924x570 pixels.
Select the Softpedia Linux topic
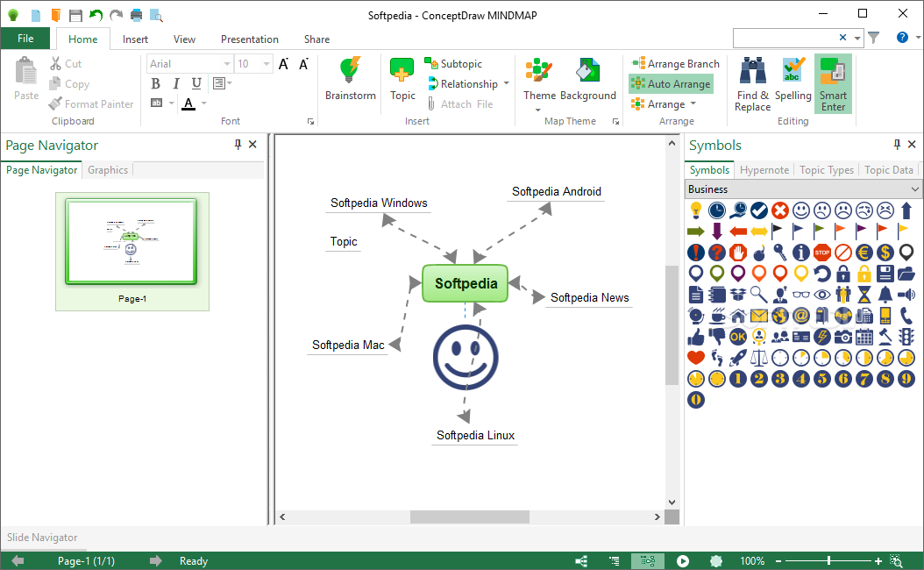475,435
